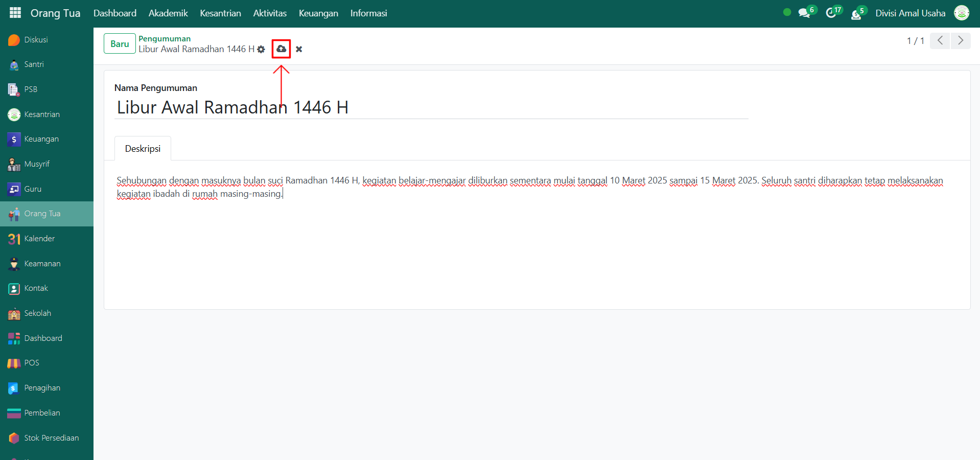The width and height of the screenshot is (980, 460).
Task: Go to previous record arrow
Action: pyautogui.click(x=940, y=41)
